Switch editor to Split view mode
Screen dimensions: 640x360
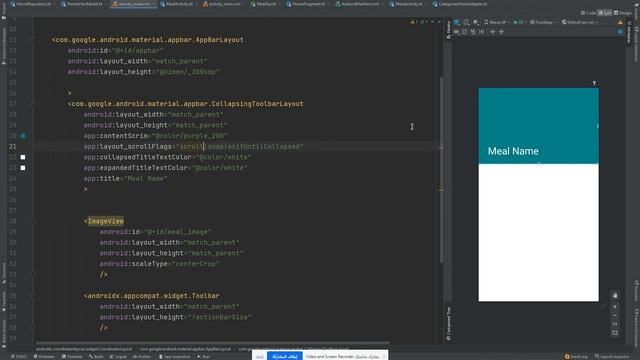click(604, 13)
